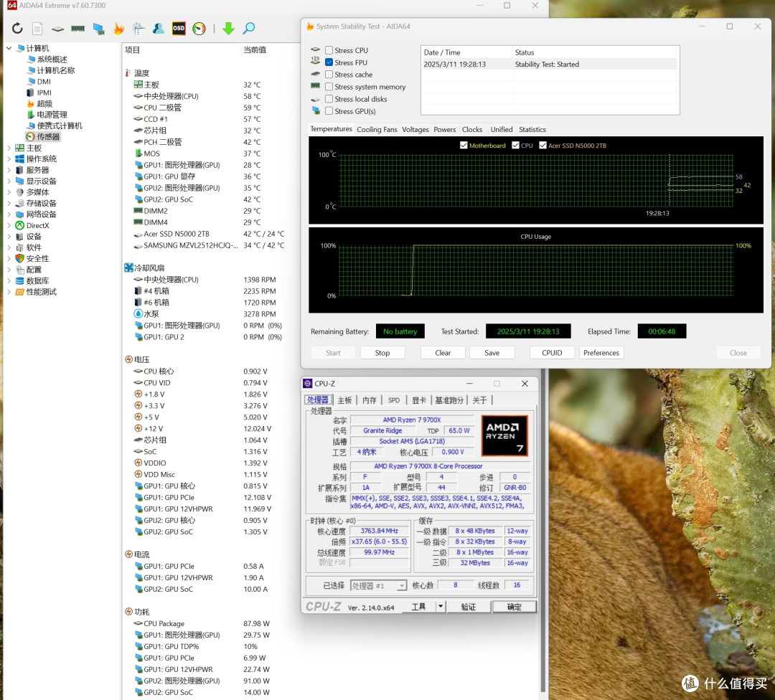Viewport: 775px width, 700px height.
Task: Open the 主板 tab in CPU-Z
Action: pyautogui.click(x=344, y=400)
